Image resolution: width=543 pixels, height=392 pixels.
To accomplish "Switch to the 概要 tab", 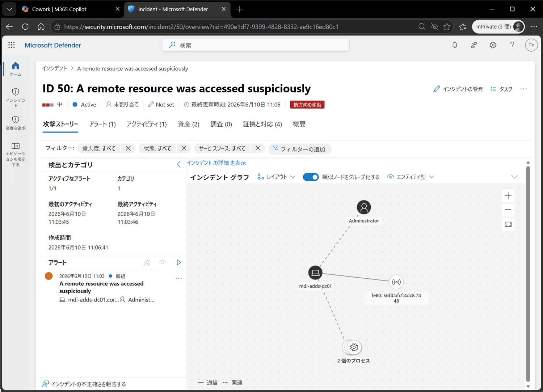I will coord(299,125).
